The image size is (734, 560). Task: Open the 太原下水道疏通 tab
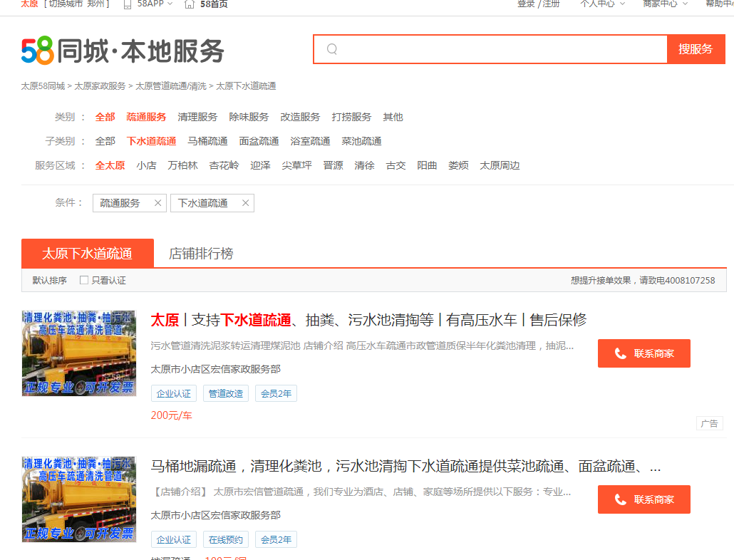[88, 254]
